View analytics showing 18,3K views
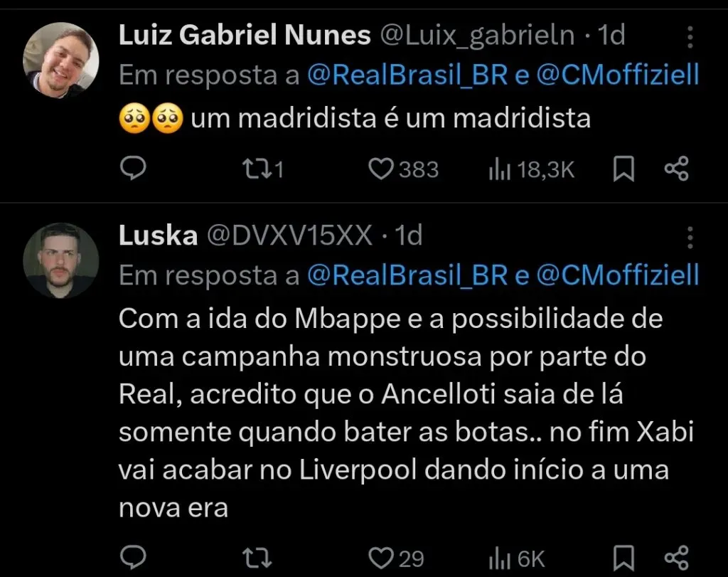 529,169
